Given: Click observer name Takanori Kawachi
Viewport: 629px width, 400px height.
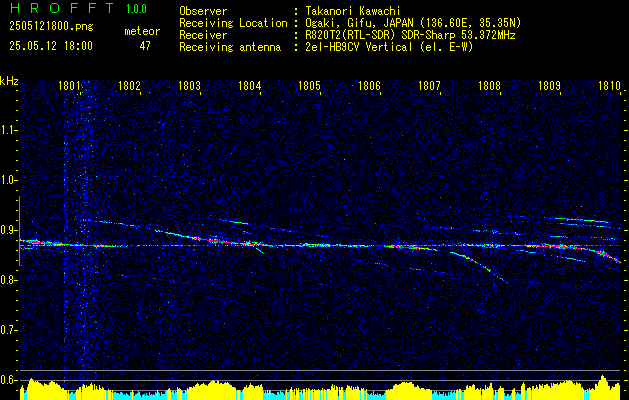Looking at the screenshot, I should [353, 11].
